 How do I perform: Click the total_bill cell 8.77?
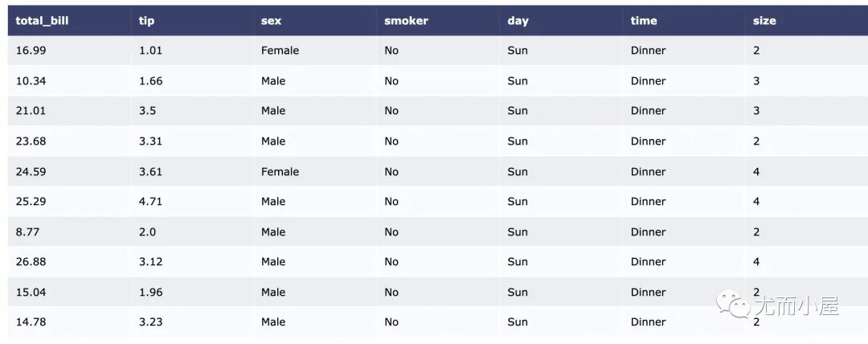27,232
